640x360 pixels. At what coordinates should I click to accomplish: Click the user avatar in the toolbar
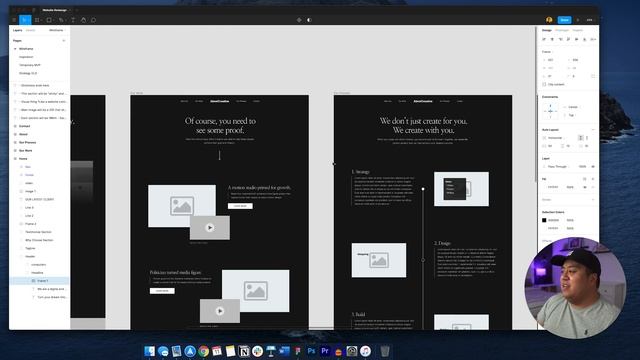(549, 20)
